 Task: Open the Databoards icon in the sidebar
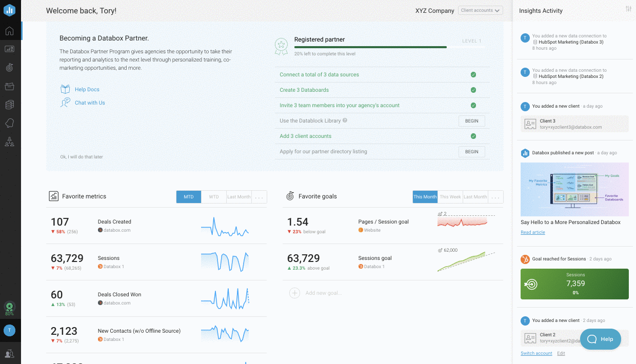[9, 49]
